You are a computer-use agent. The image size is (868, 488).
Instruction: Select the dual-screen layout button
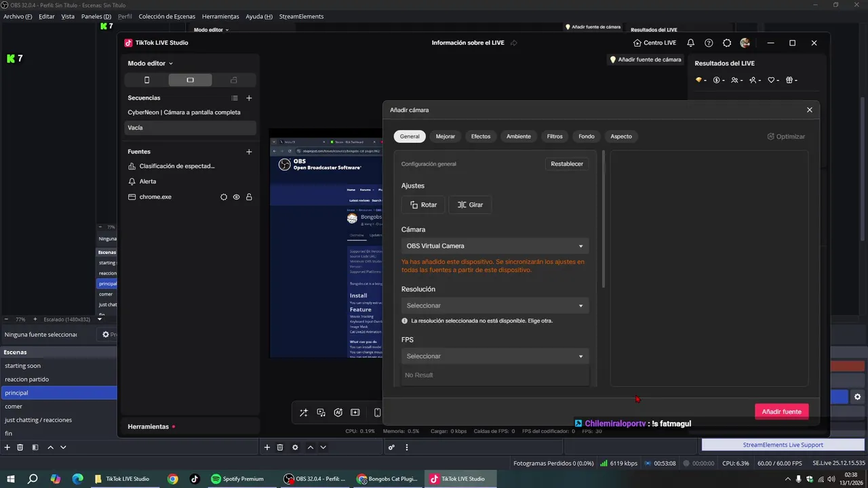(234, 80)
